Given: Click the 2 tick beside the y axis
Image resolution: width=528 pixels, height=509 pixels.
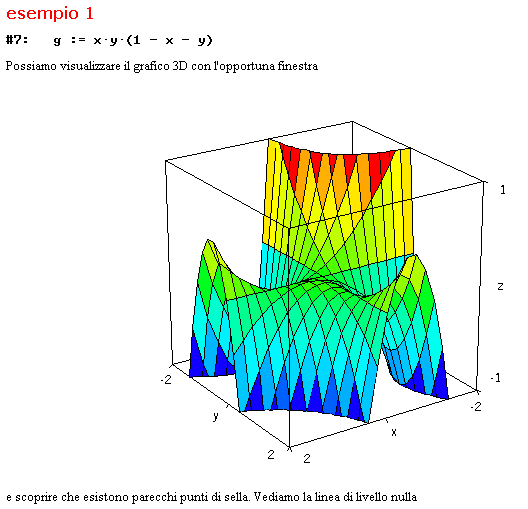Looking at the screenshot, I should [x=271, y=455].
